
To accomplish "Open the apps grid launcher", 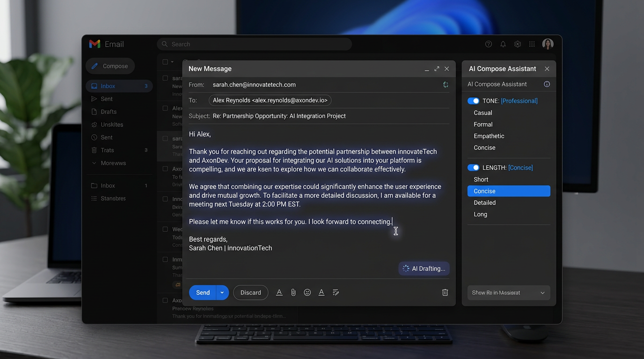I will point(532,44).
